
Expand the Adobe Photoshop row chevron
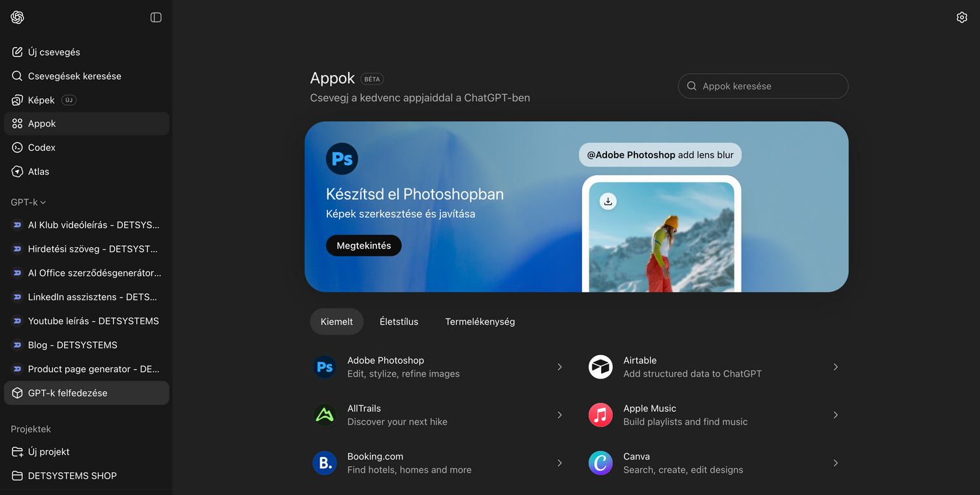(x=560, y=367)
